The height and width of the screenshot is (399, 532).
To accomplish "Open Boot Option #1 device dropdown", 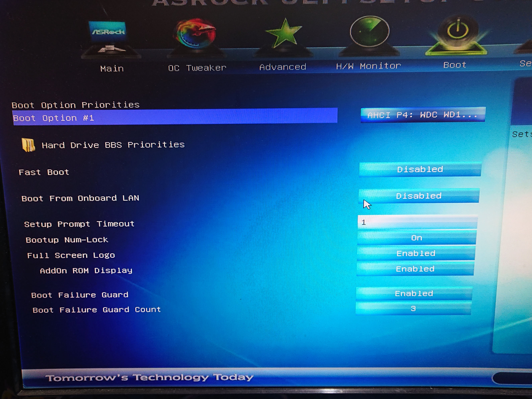I will (423, 115).
